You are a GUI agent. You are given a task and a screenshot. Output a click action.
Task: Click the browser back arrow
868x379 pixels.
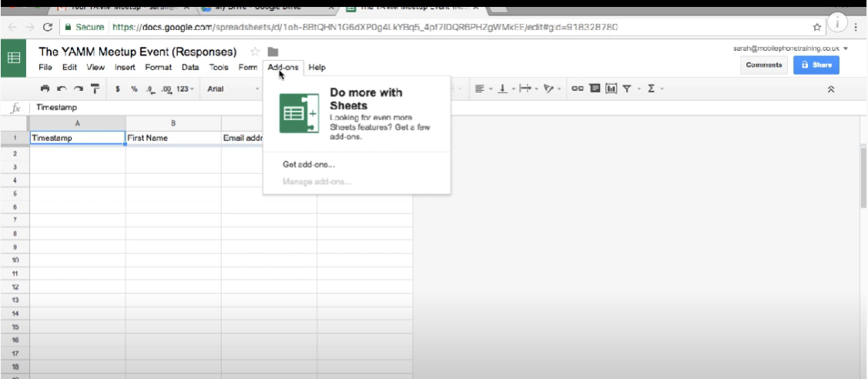tap(12, 26)
